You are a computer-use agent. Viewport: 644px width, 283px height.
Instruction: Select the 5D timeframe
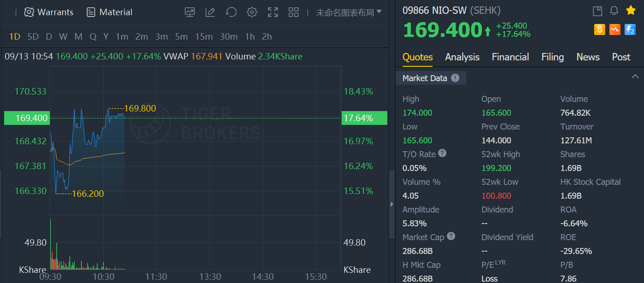pyautogui.click(x=33, y=36)
